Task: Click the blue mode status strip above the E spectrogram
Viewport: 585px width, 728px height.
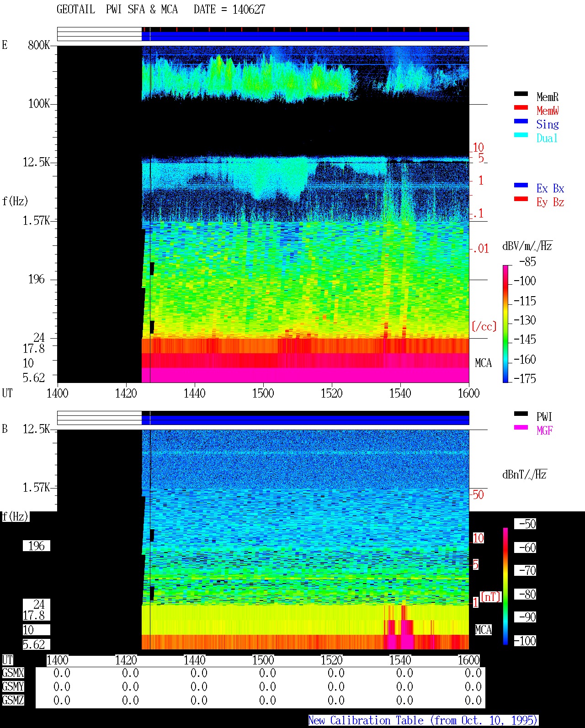Action: (305, 36)
